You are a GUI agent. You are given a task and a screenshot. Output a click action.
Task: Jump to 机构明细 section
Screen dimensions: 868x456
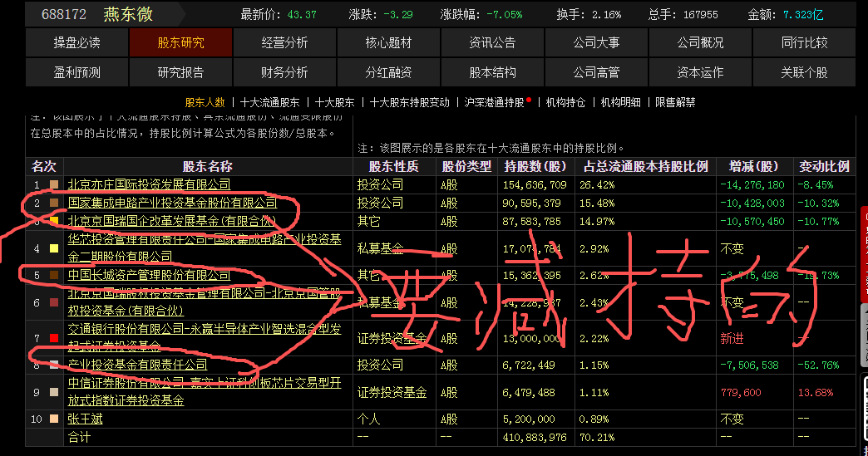(x=620, y=102)
